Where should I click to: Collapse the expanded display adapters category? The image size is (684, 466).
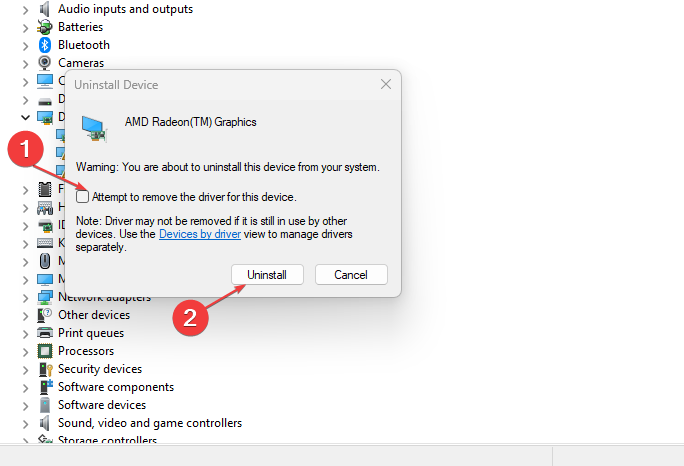pos(26,117)
